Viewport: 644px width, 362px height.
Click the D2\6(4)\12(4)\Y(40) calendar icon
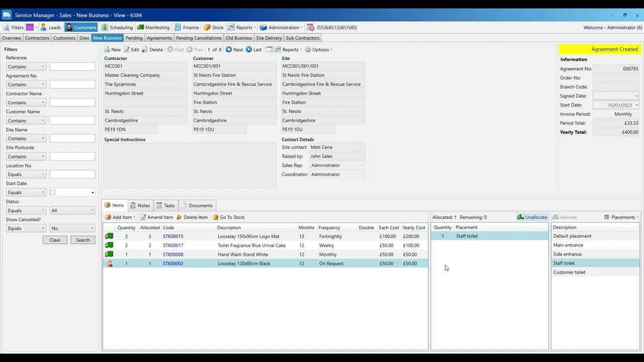(311, 28)
